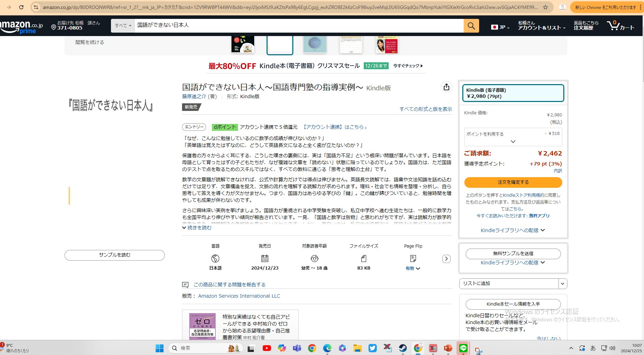Open the book cover image 『国語ができない日本人』
The width and height of the screenshot is (644, 355).
(111, 105)
